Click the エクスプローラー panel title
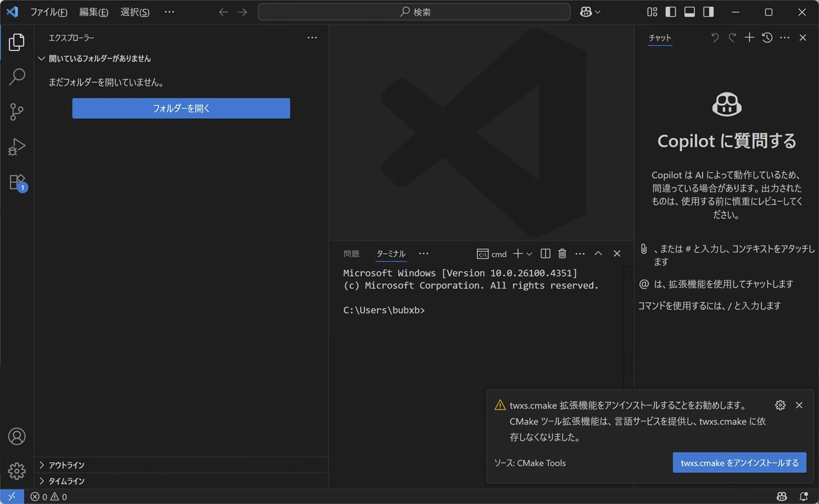The height and width of the screenshot is (504, 819). pos(71,38)
